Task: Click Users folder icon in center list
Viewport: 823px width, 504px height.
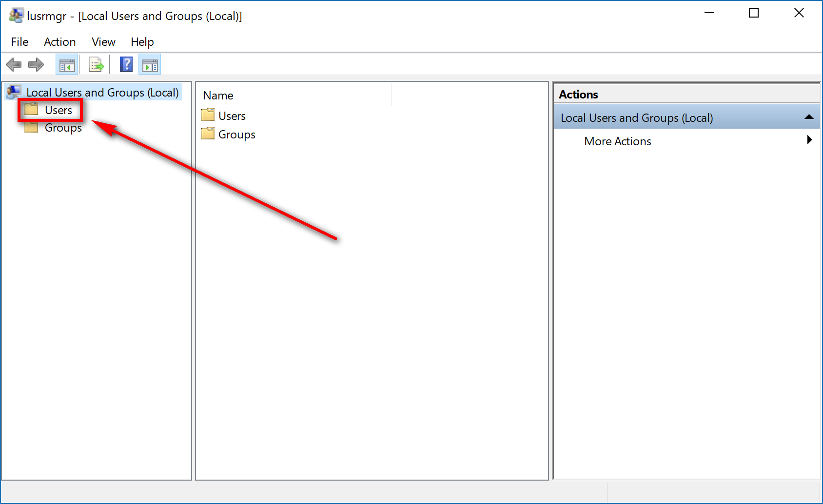Action: pyautogui.click(x=208, y=115)
